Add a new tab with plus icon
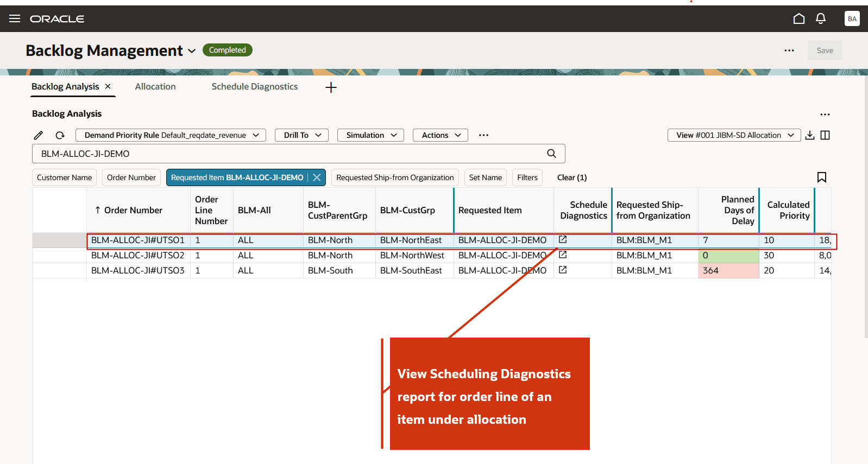The width and height of the screenshot is (868, 464). pyautogui.click(x=331, y=87)
